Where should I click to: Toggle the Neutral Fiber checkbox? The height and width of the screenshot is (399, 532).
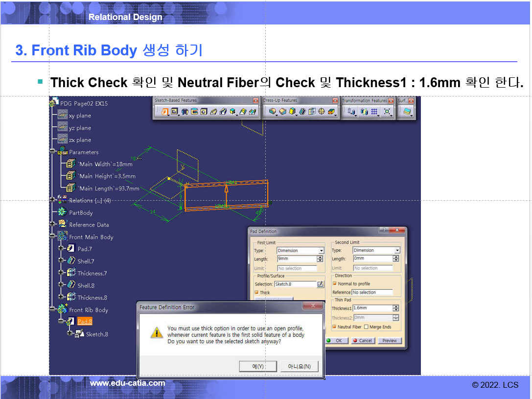click(x=334, y=327)
